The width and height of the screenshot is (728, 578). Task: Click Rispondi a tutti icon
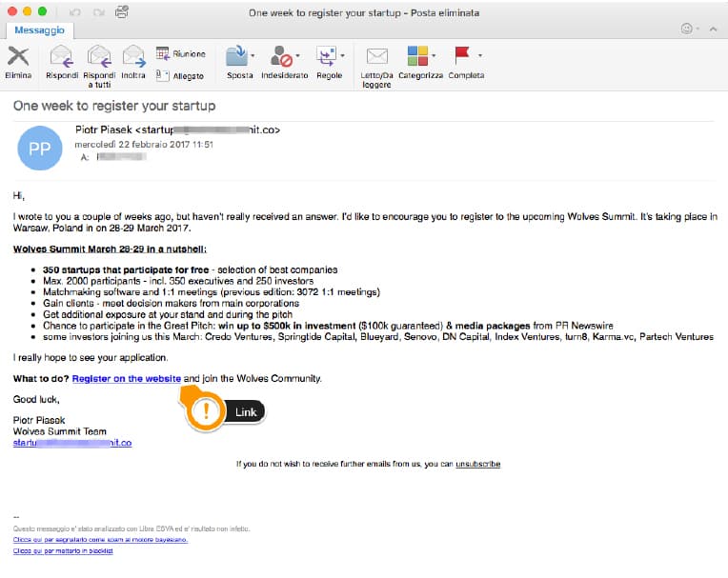pos(99,56)
